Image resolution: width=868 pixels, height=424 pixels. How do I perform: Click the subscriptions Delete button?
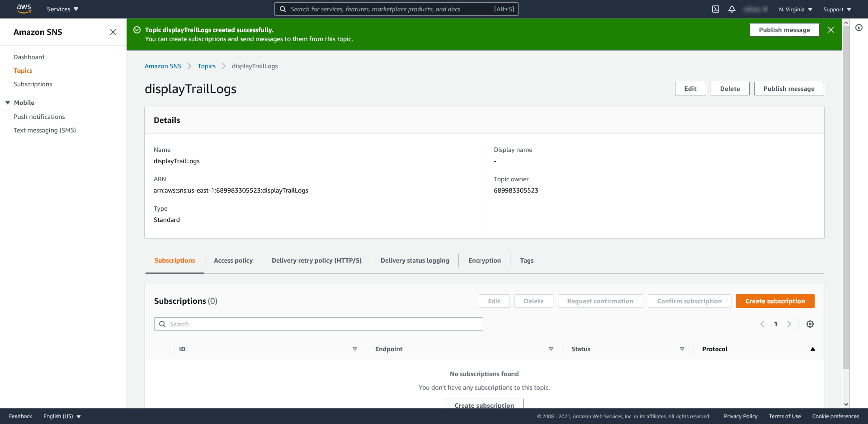point(534,301)
